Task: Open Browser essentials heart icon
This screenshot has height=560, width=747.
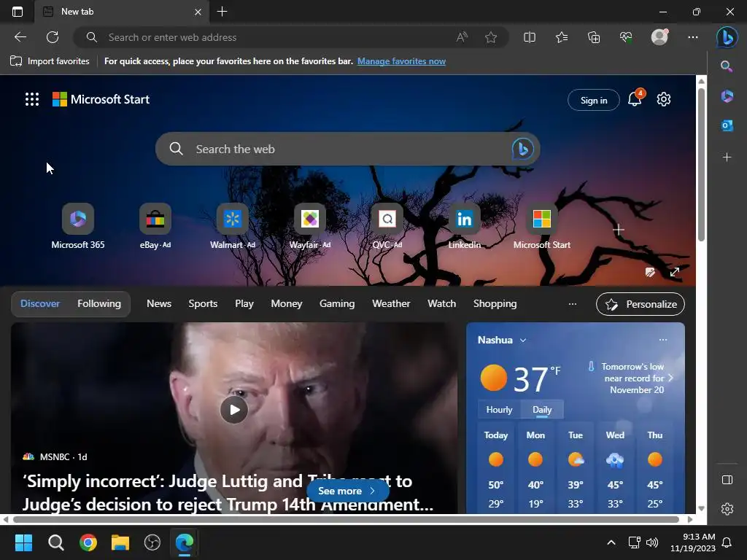Action: click(x=626, y=37)
